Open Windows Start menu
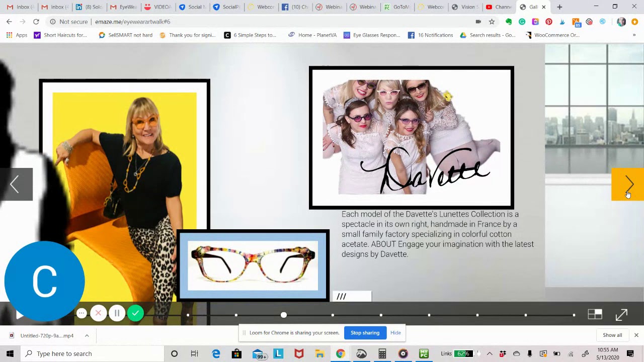644x362 pixels. coord(10,353)
